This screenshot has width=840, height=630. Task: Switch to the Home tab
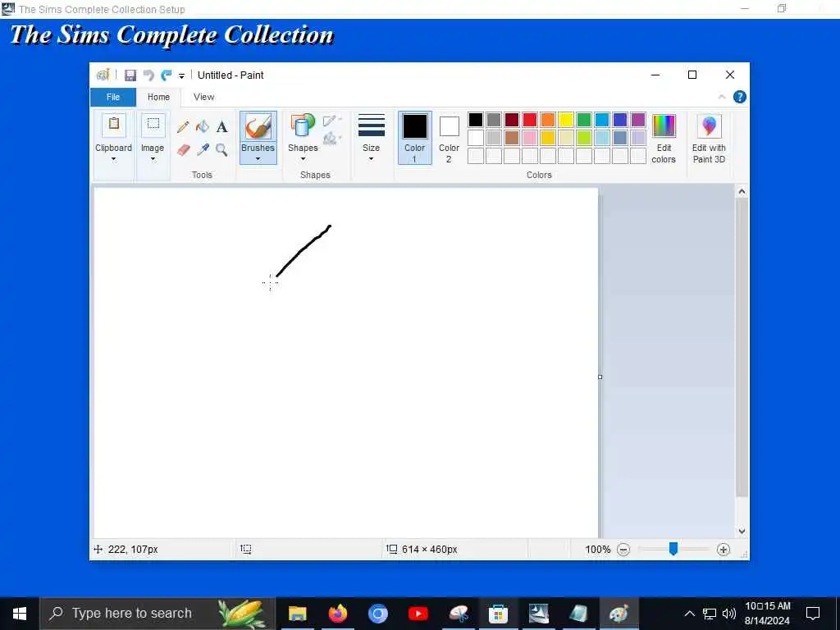pos(158,97)
